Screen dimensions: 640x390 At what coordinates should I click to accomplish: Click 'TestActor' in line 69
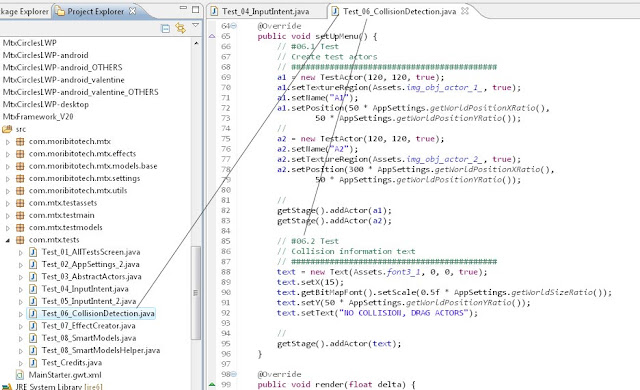342,77
